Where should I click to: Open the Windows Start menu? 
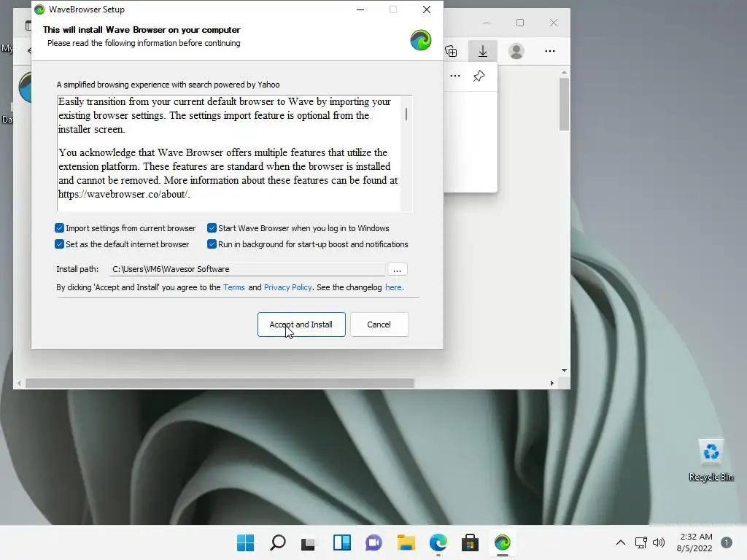[245, 542]
